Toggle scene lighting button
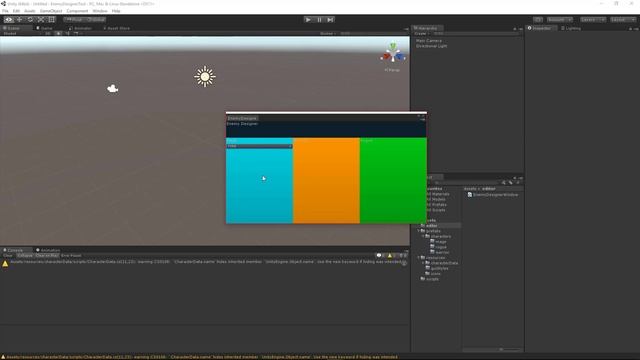This screenshot has height=360, width=640. [x=58, y=33]
